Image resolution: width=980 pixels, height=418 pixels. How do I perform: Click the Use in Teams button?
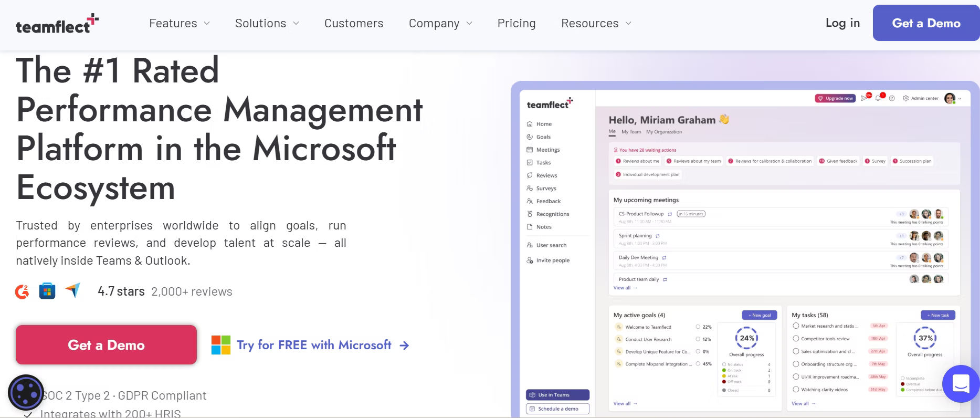pyautogui.click(x=557, y=395)
